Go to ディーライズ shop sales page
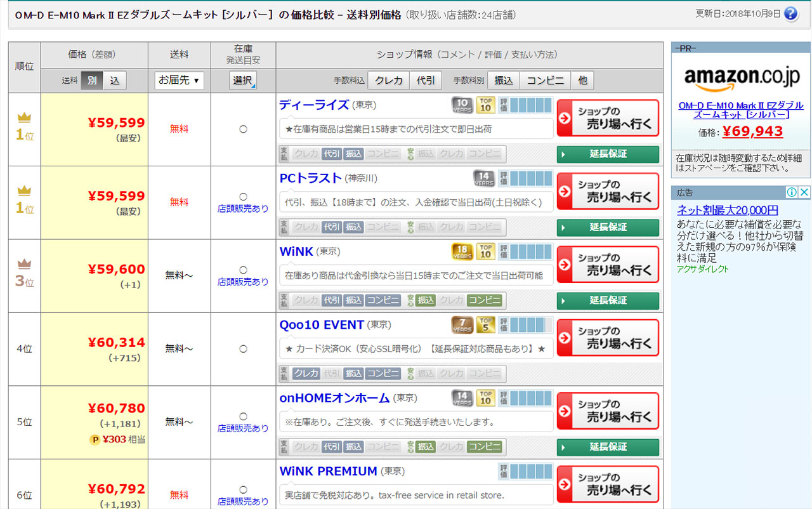 tap(608, 118)
